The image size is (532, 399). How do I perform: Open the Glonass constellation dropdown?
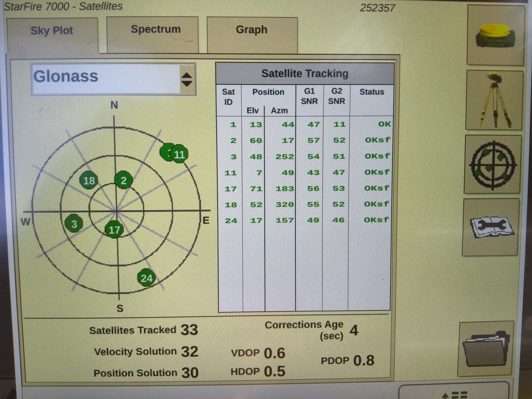click(x=113, y=79)
